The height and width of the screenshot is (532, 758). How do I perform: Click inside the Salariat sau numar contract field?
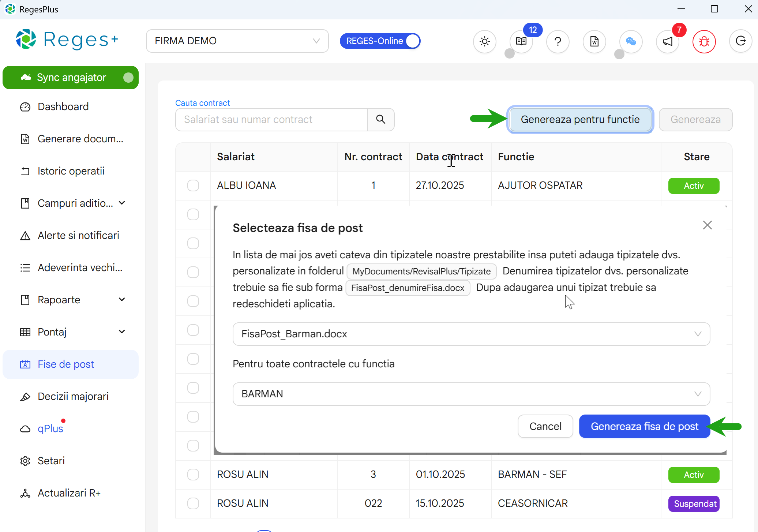(x=271, y=119)
